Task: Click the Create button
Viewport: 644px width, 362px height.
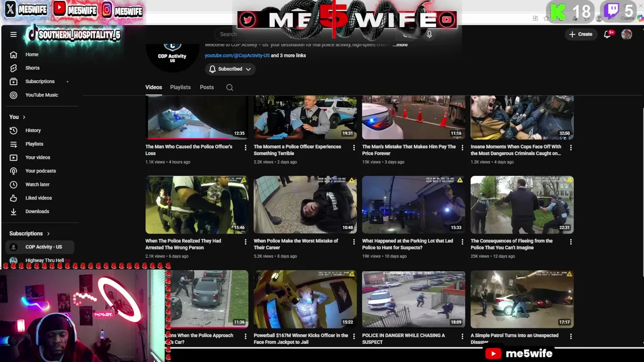Action: point(580,34)
